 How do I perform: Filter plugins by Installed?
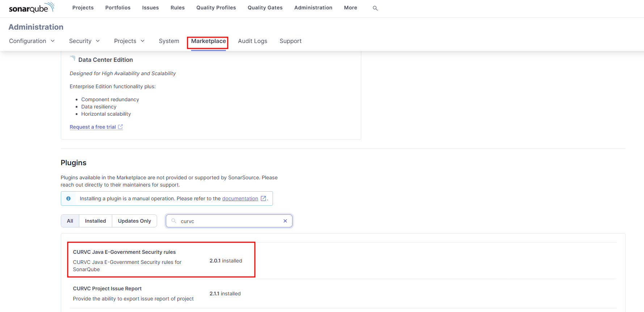click(96, 221)
